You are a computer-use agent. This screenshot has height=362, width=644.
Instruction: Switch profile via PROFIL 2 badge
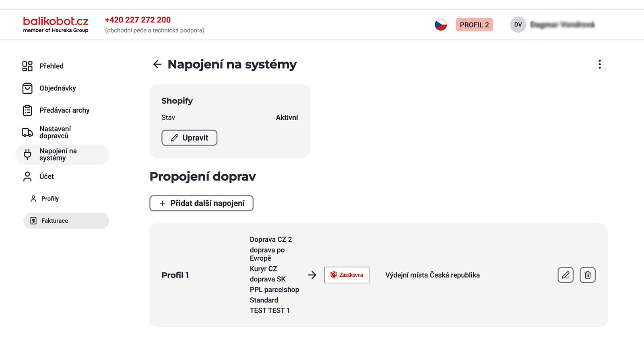coord(474,25)
